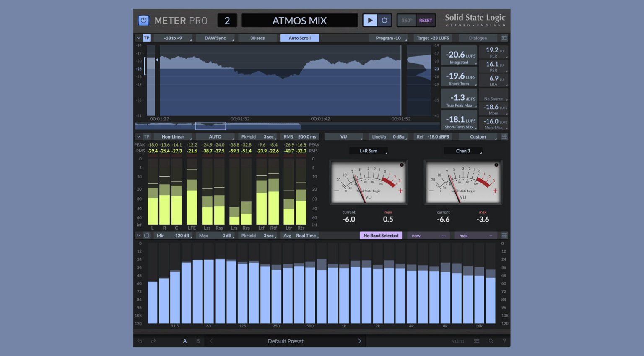Open the VU meter mode dropdown

tap(344, 136)
